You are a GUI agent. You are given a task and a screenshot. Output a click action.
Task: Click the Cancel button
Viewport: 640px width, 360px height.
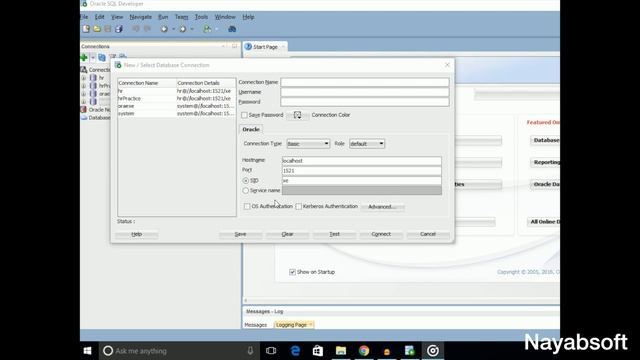tap(428, 234)
